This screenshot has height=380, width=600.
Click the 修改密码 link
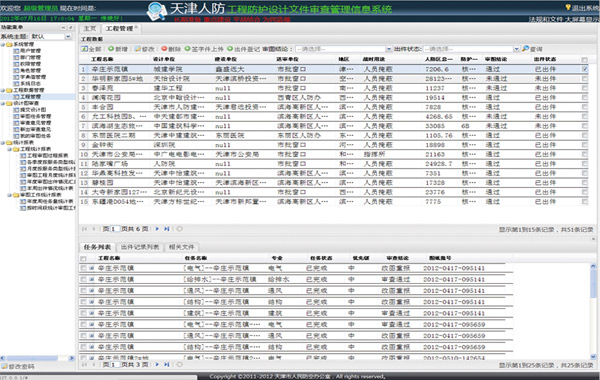(21, 367)
